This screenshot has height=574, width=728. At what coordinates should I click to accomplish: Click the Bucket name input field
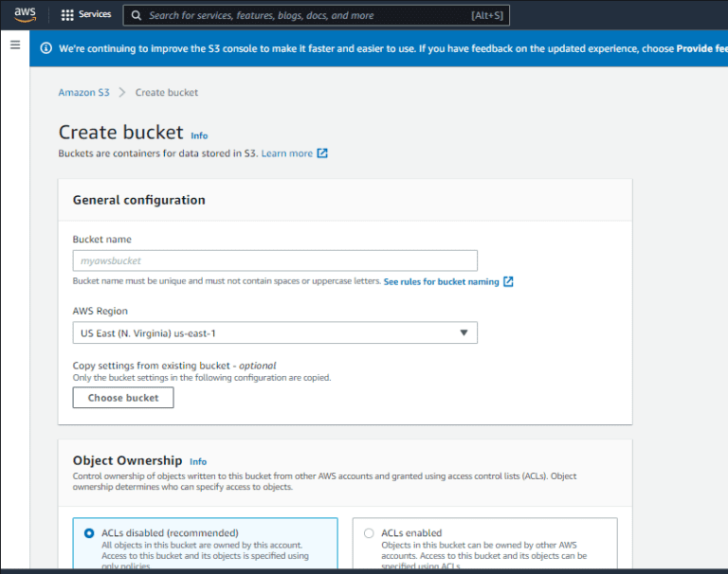tap(275, 260)
